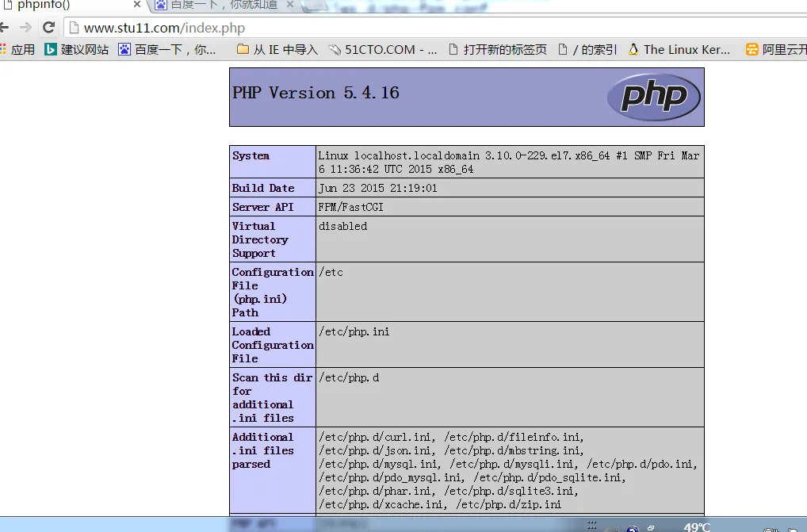The height and width of the screenshot is (532, 807).
Task: Open the 打开新的标签页 bookmark
Action: pyautogui.click(x=498, y=49)
